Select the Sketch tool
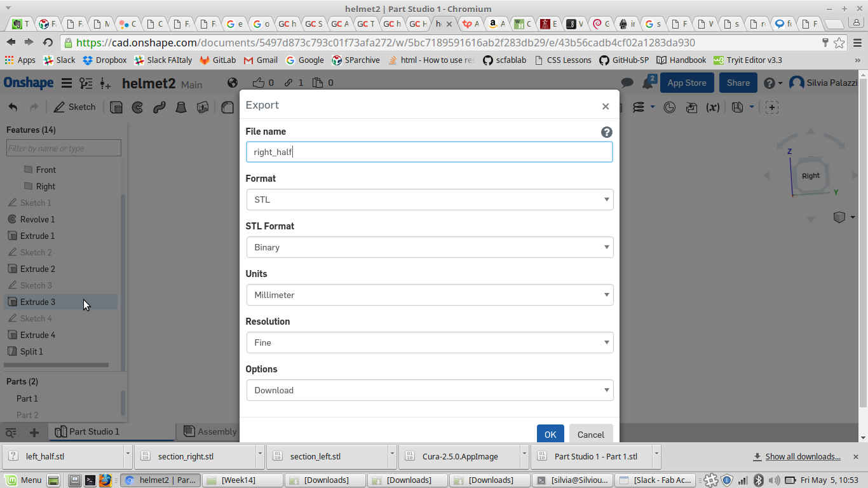868x488 pixels. coord(75,107)
